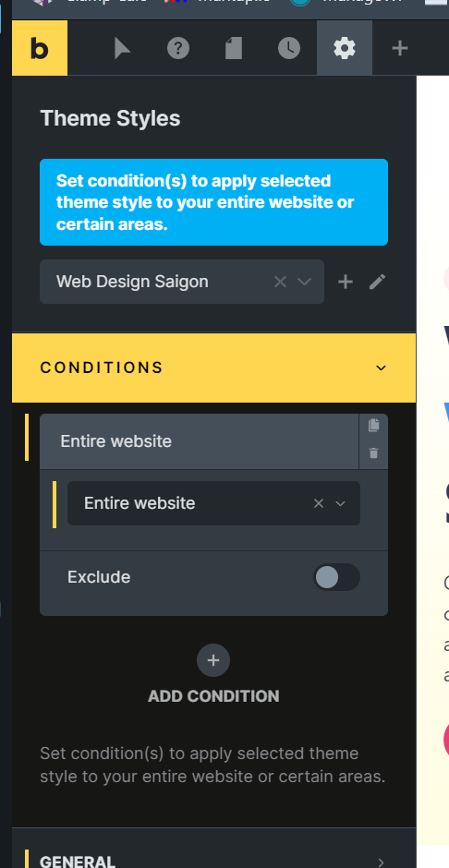Viewport: 449px width, 868px height.
Task: Open the Web Design Saigon theme style dropdown
Action: (182, 282)
